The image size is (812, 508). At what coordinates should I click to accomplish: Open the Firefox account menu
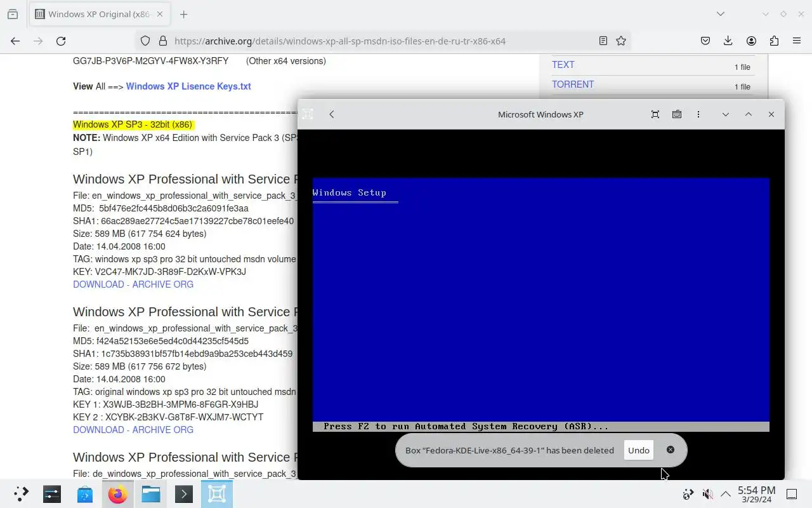coord(751,41)
